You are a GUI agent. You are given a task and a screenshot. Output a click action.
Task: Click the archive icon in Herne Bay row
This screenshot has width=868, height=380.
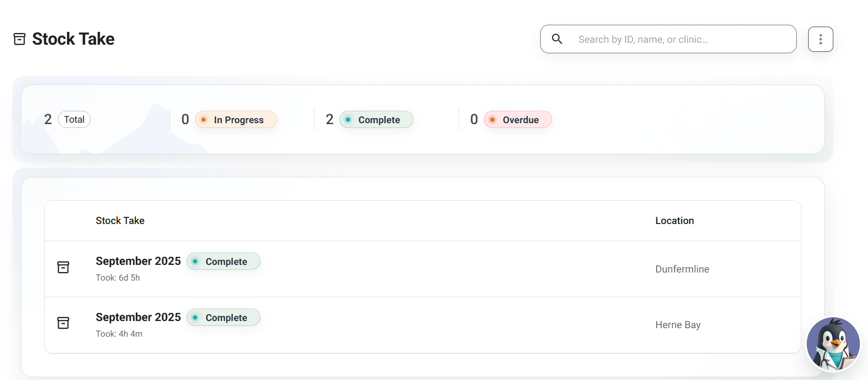tap(63, 323)
